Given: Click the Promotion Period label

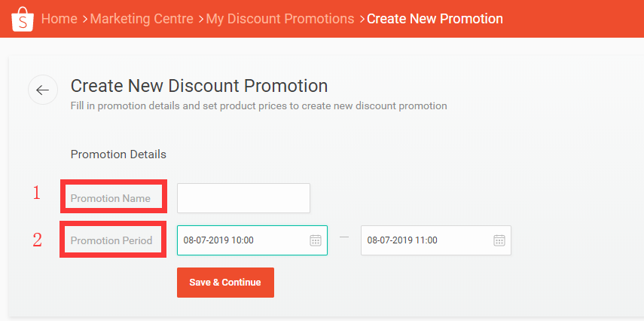Looking at the screenshot, I should (x=111, y=240).
